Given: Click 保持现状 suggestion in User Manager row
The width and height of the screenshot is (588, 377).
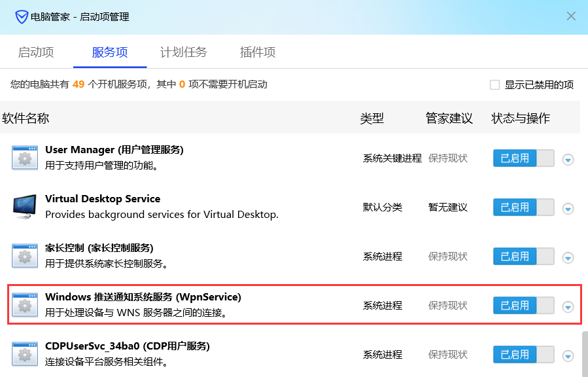Looking at the screenshot, I should pyautogui.click(x=448, y=158).
